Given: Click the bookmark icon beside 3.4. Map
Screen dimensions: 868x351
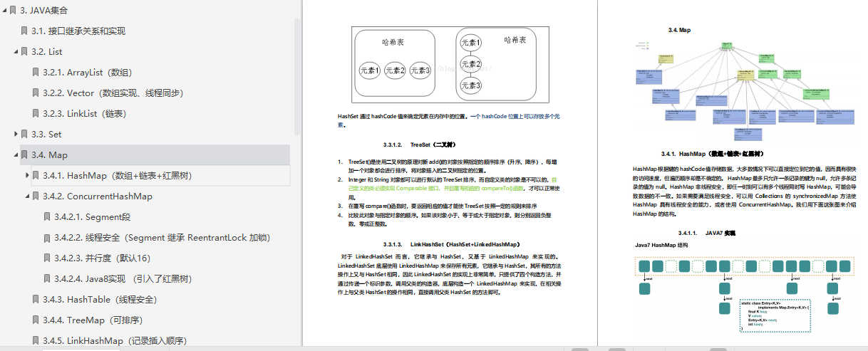Looking at the screenshot, I should [24, 154].
